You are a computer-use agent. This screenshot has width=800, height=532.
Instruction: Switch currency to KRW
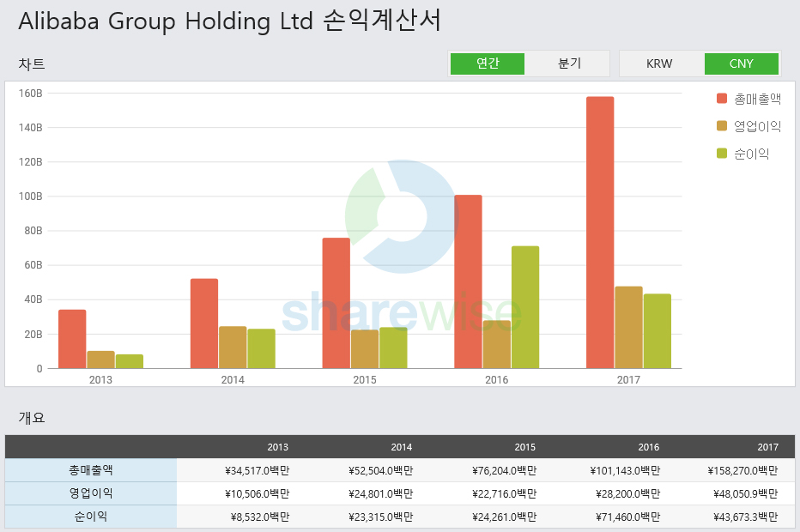(659, 63)
